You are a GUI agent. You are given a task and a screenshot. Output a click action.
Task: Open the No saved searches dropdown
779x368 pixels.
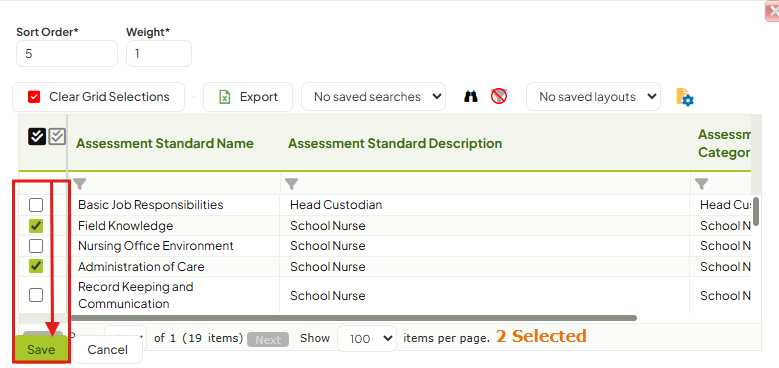[373, 97]
